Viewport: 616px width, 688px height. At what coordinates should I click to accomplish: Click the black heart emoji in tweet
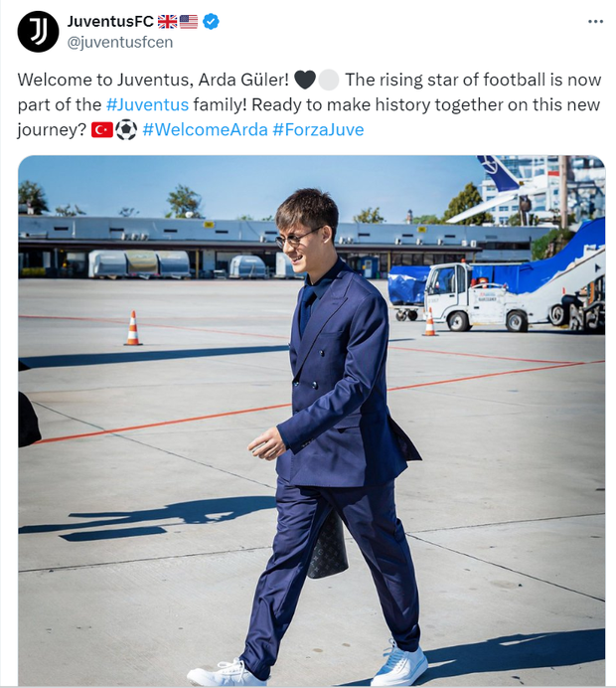point(305,80)
